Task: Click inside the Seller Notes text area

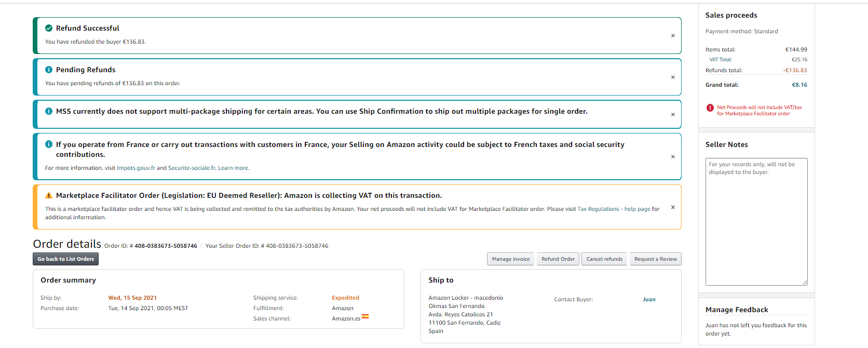Action: pos(756,223)
